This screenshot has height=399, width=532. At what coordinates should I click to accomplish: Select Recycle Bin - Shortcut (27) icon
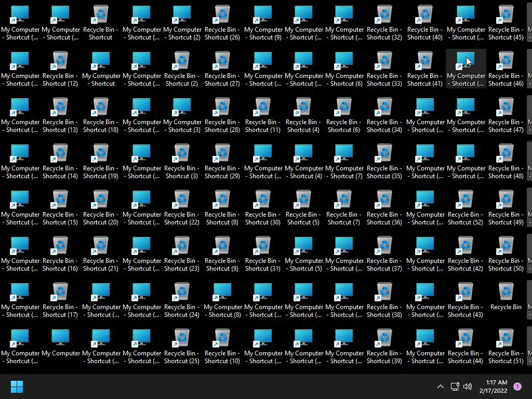coord(222,69)
